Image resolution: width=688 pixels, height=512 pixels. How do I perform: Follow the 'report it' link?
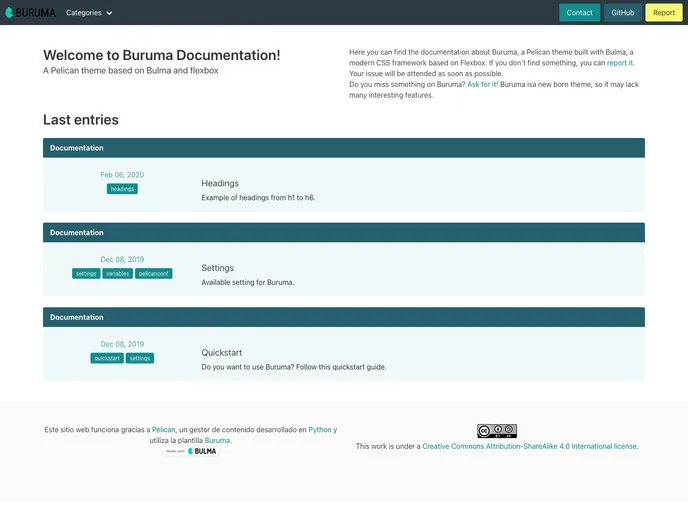pyautogui.click(x=620, y=63)
